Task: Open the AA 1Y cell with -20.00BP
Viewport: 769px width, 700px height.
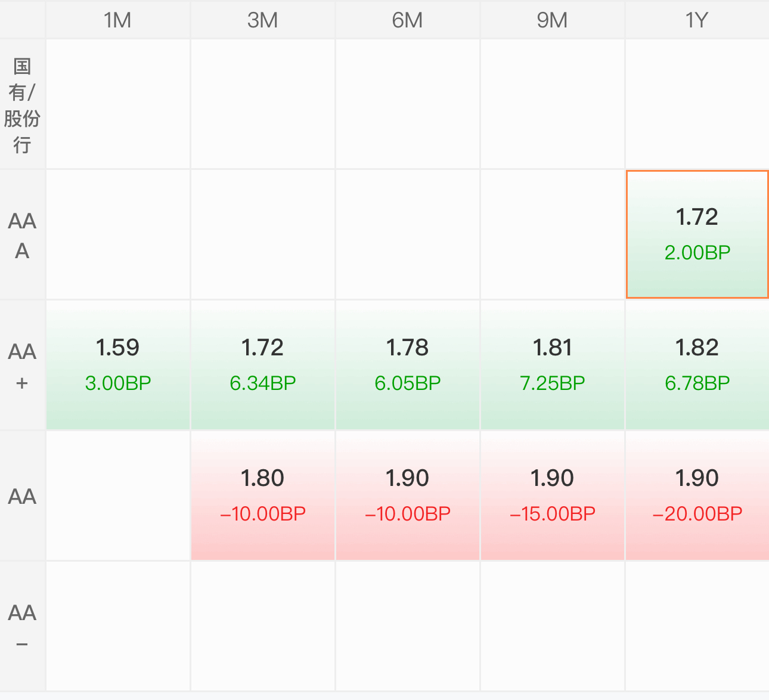Action: pos(697,495)
